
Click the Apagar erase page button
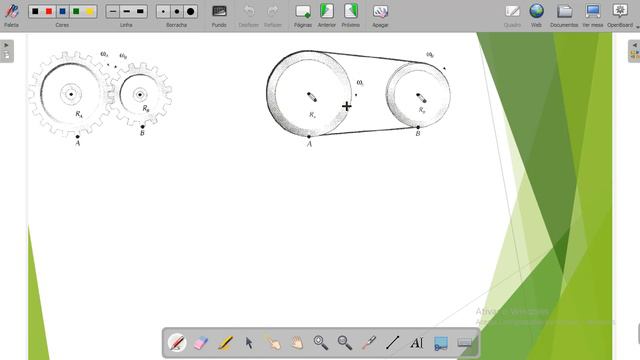380,15
